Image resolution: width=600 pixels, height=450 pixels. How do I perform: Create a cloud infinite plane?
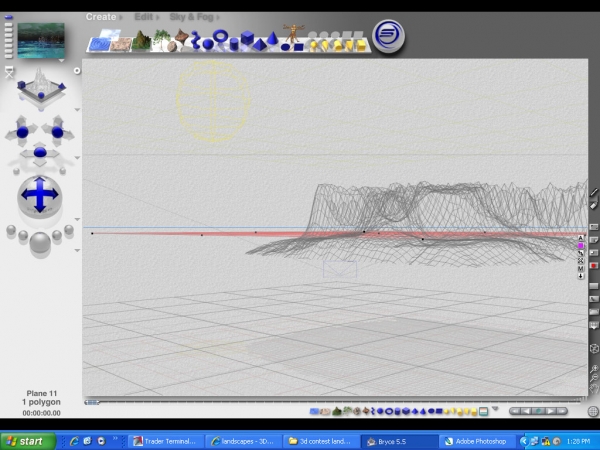pos(110,34)
